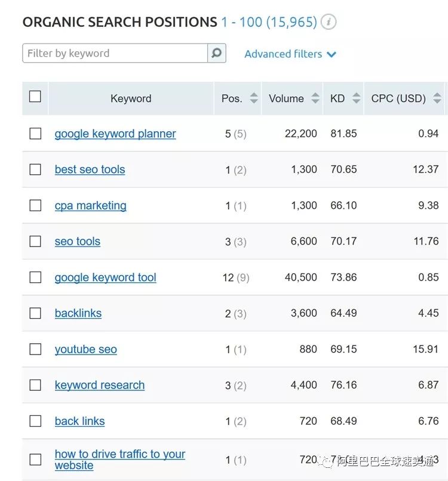Open the best seo tools keyword link
Screen dimensions: 448x481
point(90,169)
